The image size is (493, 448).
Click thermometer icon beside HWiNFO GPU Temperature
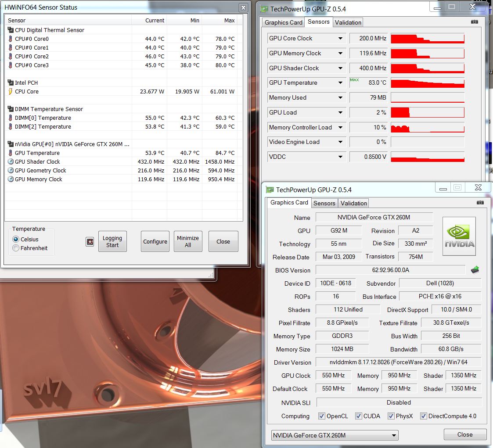pyautogui.click(x=11, y=153)
